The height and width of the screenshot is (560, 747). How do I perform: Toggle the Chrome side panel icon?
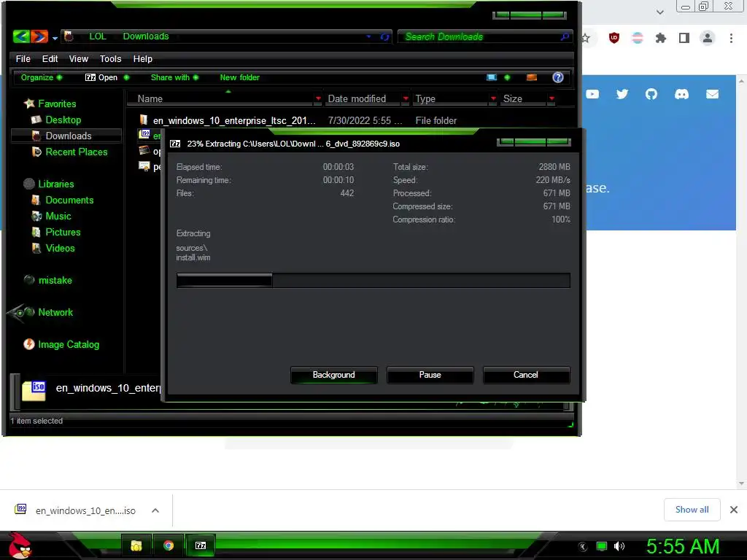click(x=684, y=38)
